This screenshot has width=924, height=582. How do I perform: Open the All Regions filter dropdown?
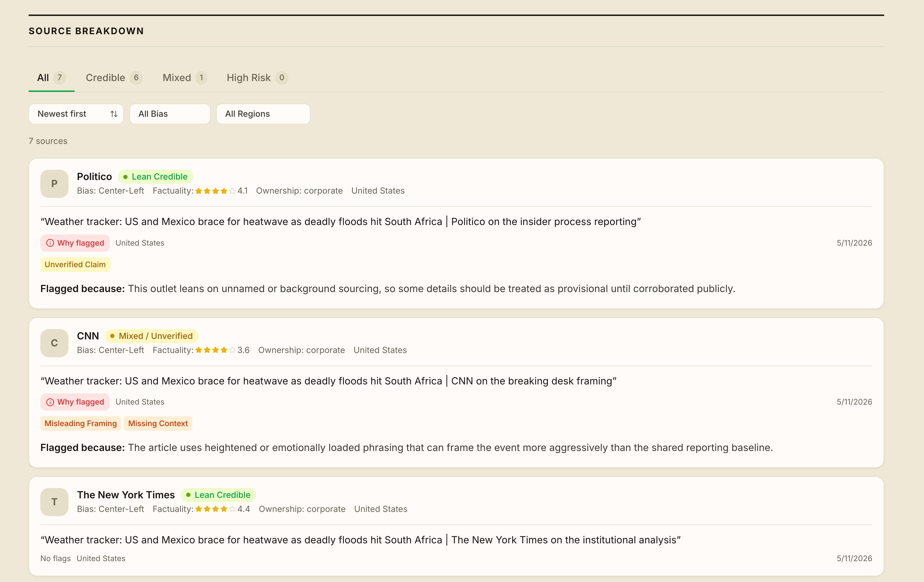(263, 114)
